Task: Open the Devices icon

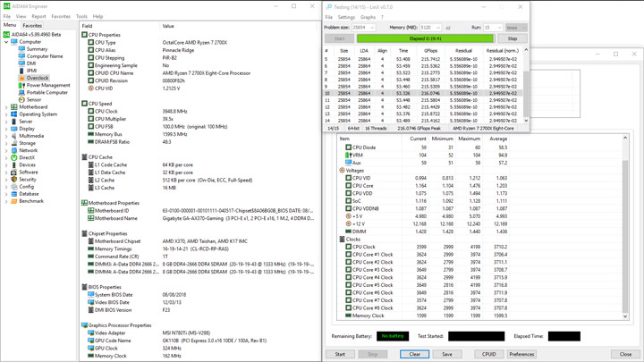Action: tap(14, 165)
